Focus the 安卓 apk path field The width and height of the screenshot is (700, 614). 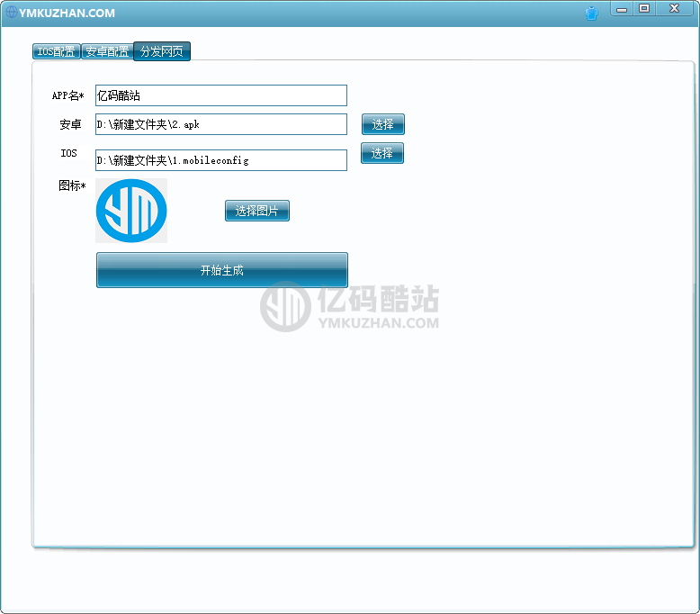point(221,124)
